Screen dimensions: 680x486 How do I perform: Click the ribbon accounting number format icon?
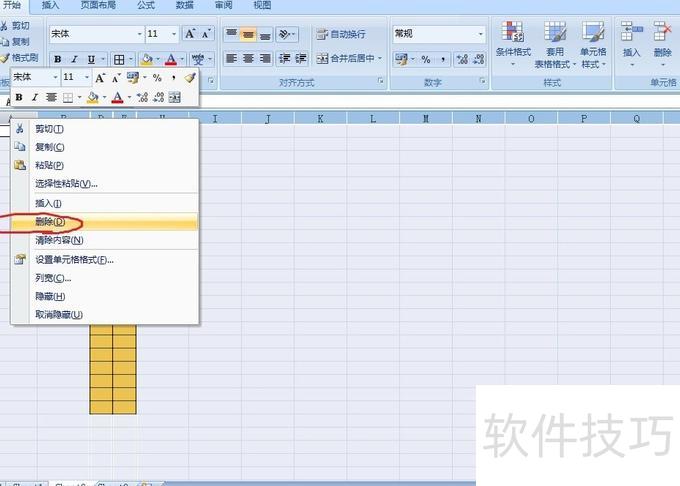click(402, 59)
